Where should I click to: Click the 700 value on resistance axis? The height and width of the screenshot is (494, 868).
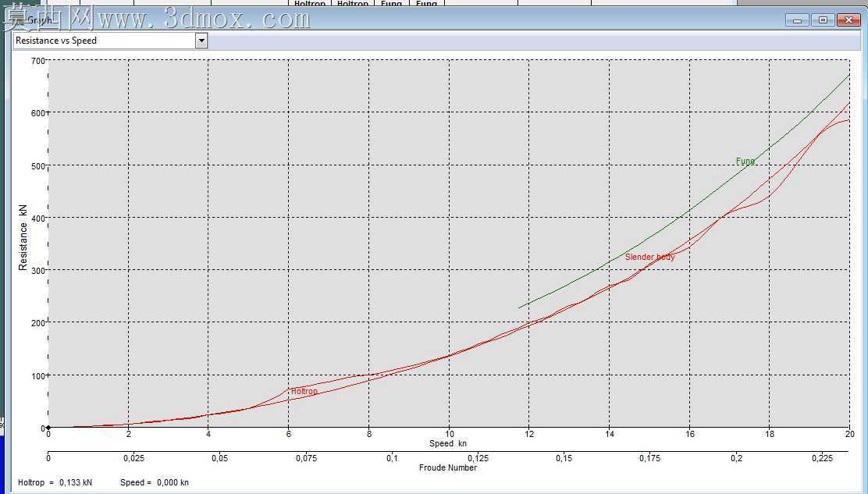[x=37, y=61]
